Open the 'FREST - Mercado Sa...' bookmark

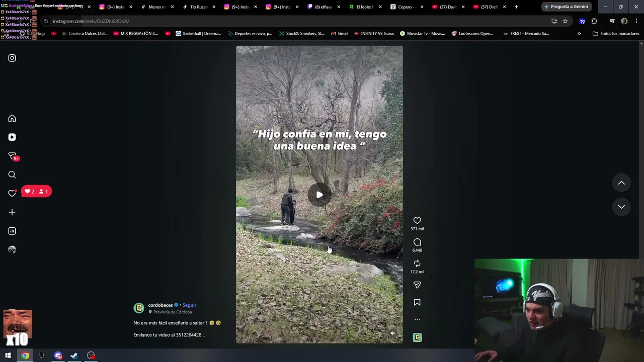(x=526, y=34)
